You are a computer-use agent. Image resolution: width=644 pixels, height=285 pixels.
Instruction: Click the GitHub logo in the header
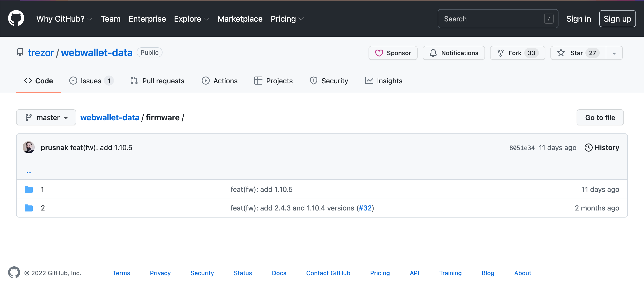(16, 18)
